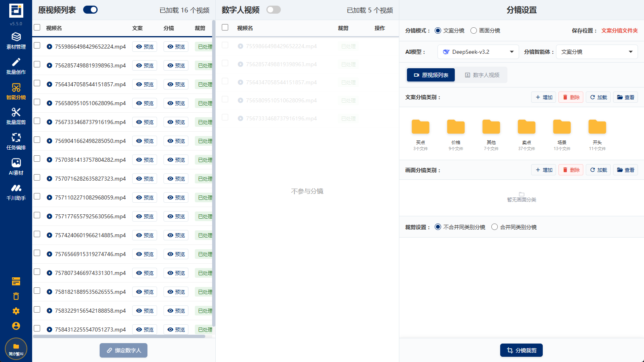Image resolution: width=644 pixels, height=362 pixels.
Task: Open settings via the gear icon
Action: click(16, 311)
